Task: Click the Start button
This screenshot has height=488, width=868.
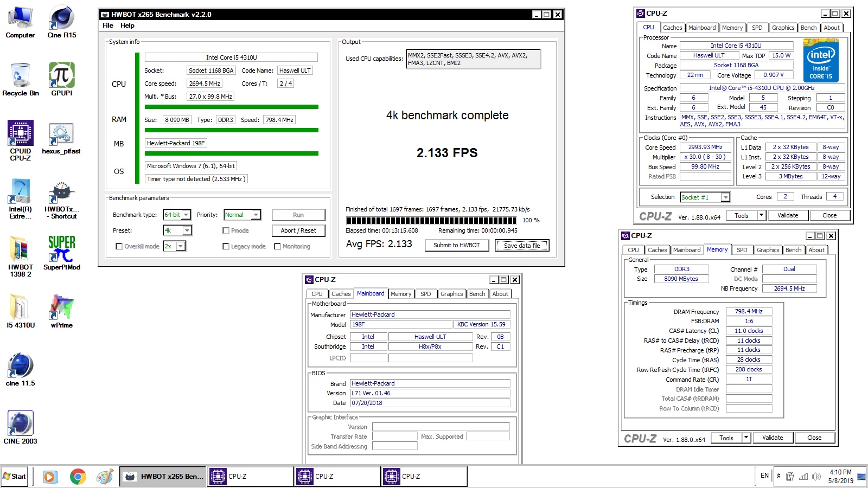Action: point(15,477)
